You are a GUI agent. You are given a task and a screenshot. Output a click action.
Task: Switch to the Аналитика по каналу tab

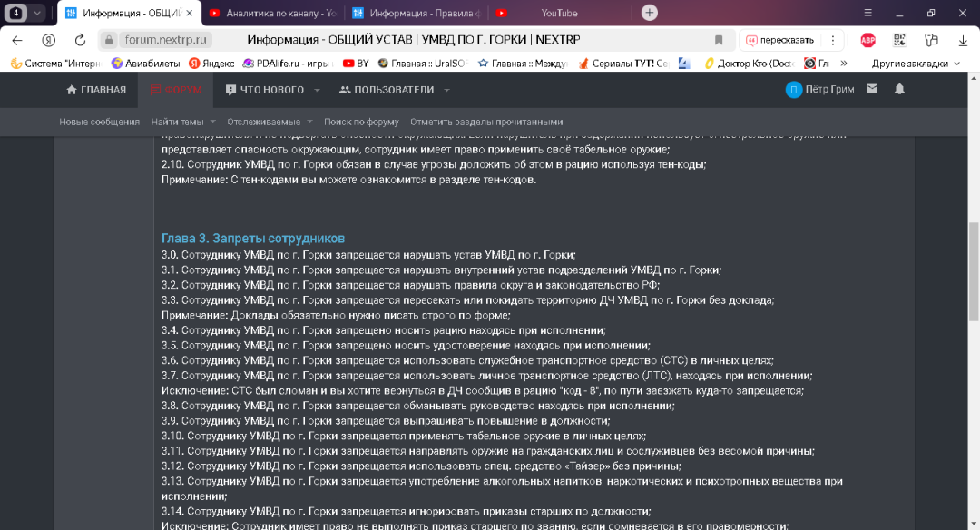(274, 13)
